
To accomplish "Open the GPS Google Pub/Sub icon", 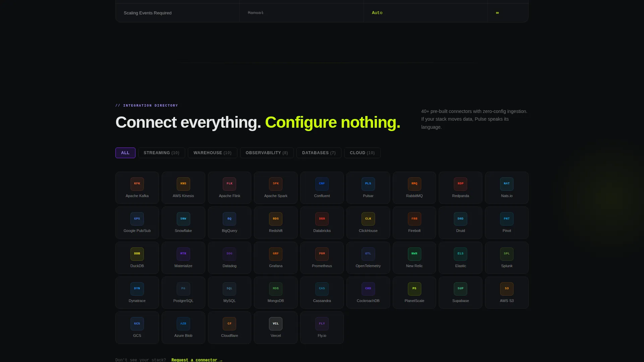I will coord(137,219).
